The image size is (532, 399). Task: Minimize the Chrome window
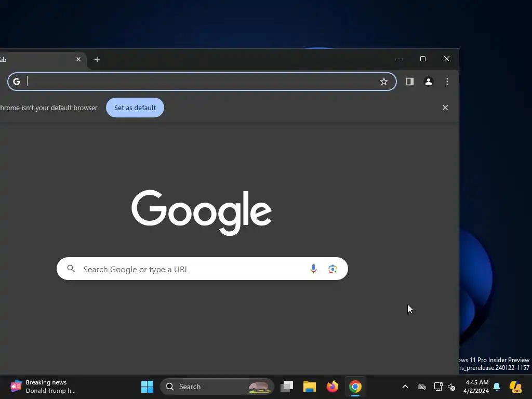(x=399, y=59)
